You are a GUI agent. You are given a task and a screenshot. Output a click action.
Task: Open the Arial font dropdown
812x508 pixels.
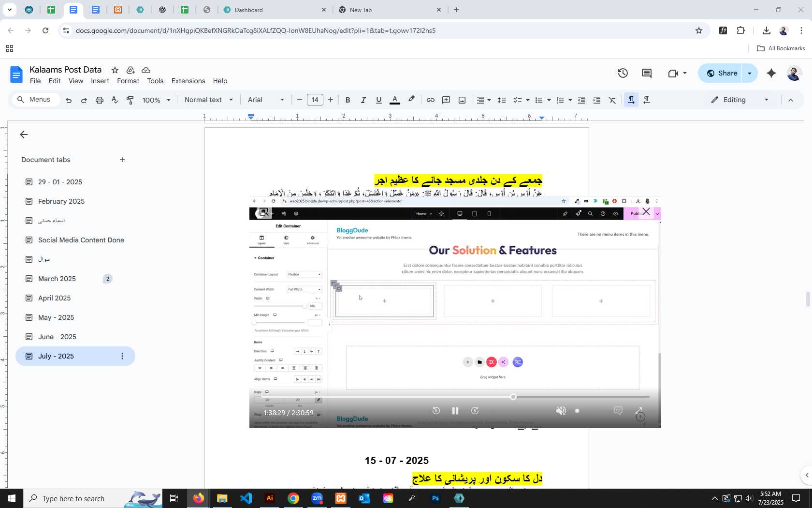[x=266, y=100]
